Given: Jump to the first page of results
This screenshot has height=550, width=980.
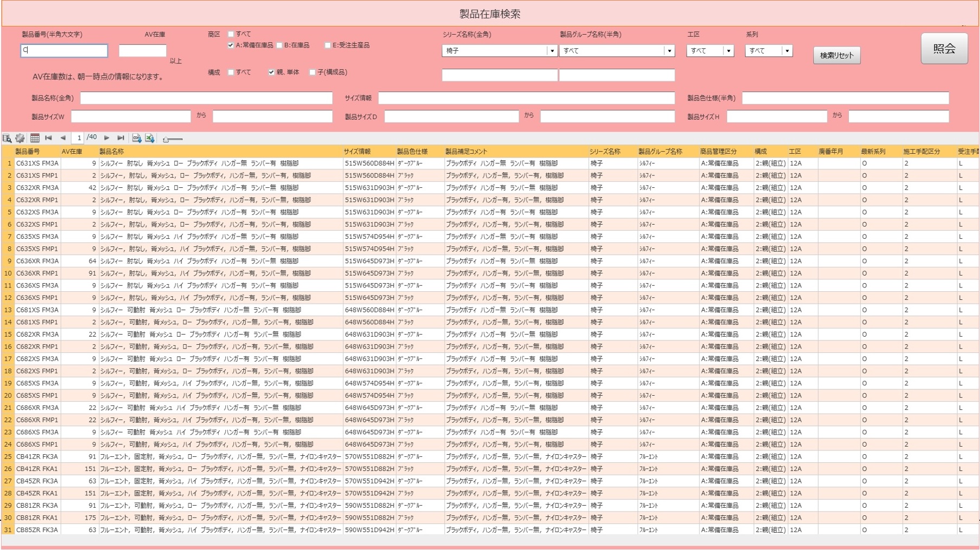Looking at the screenshot, I should (49, 138).
